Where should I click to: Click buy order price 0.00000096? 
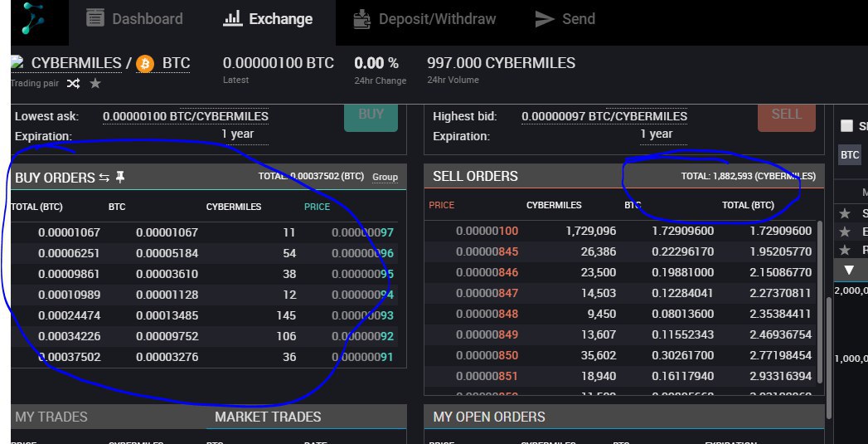(362, 253)
